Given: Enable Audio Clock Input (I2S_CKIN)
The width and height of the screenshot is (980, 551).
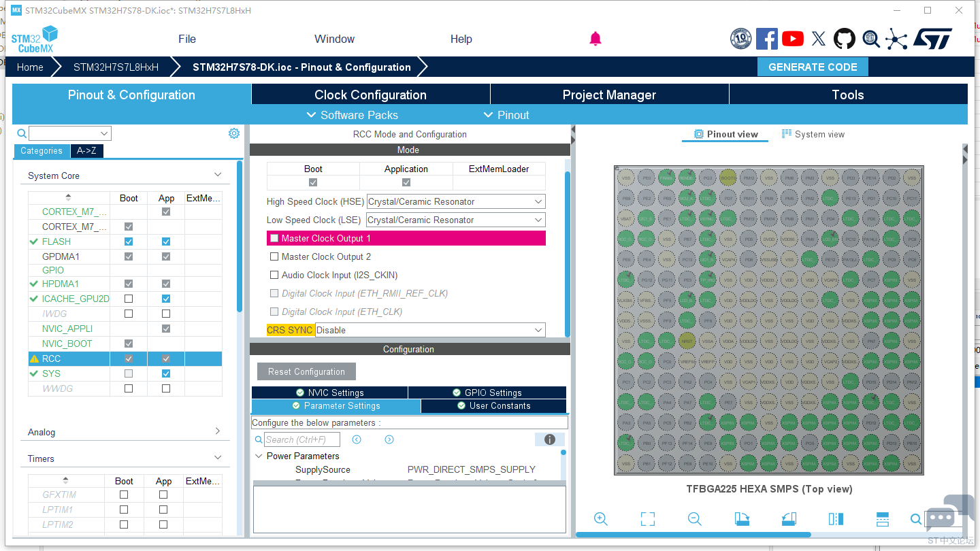Looking at the screenshot, I should coord(274,275).
